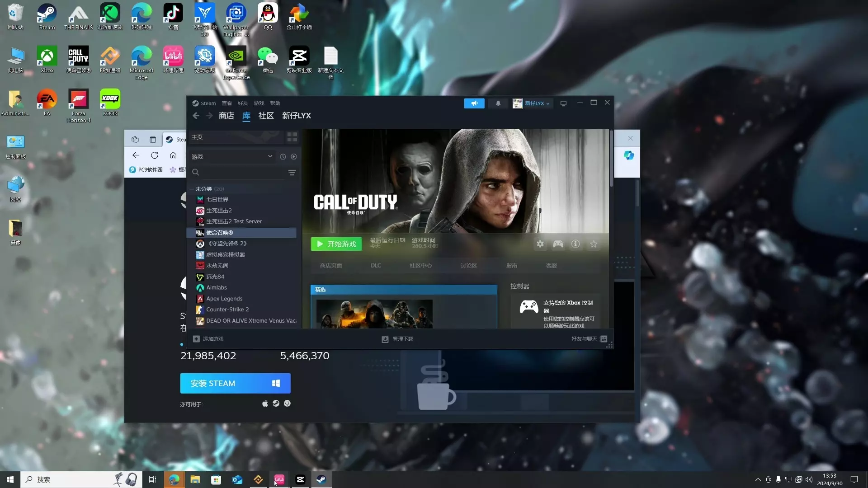Screen dimensions: 868x488
Task: Open the notifications bell
Action: coord(498,103)
